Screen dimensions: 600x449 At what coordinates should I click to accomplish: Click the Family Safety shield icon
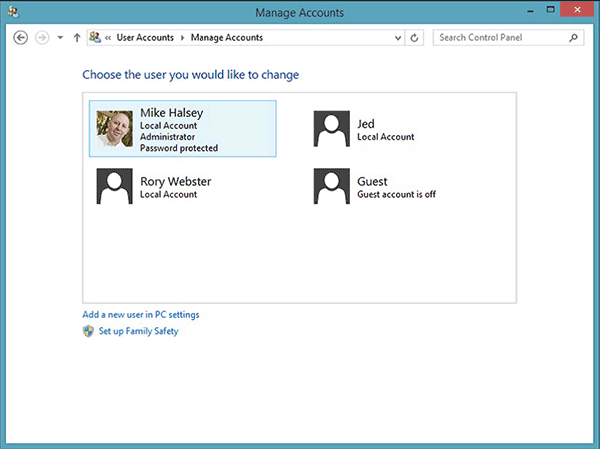89,331
